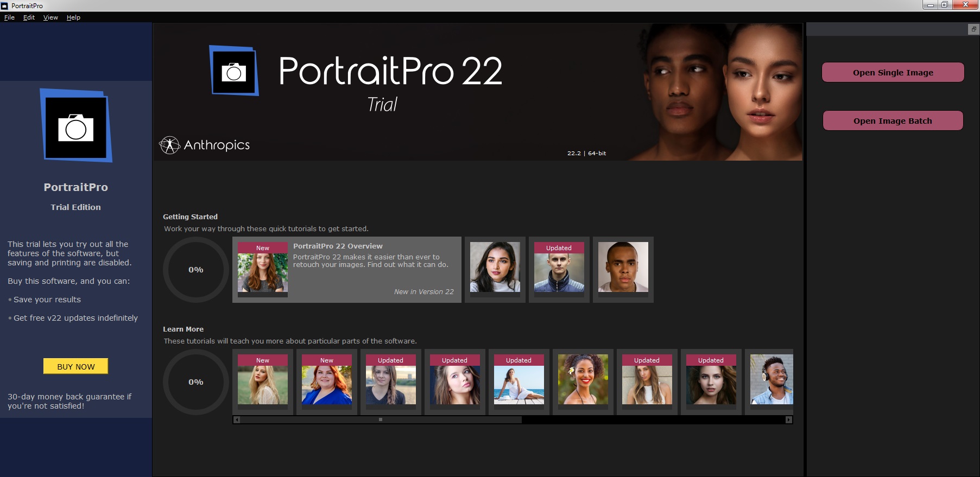Click Learn More 0% progress ring
980x477 pixels.
coord(196,382)
